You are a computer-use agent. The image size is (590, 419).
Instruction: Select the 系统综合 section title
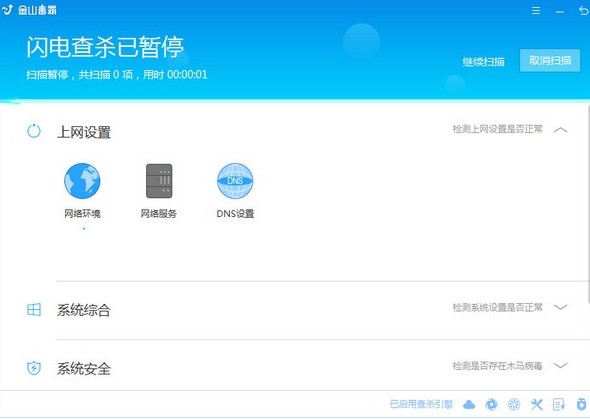[x=84, y=310]
